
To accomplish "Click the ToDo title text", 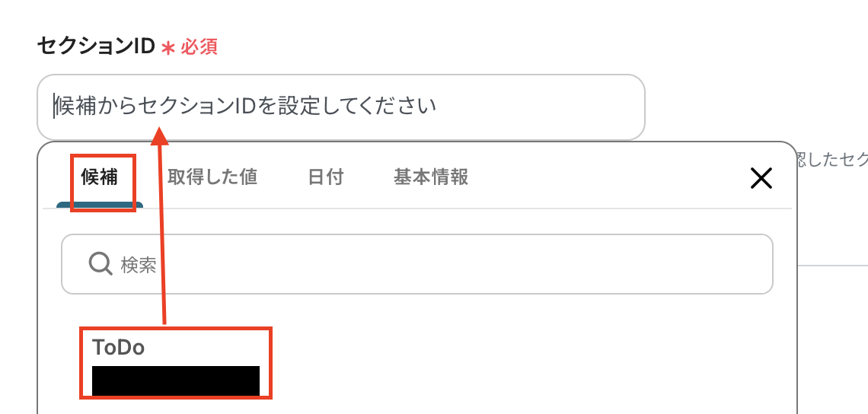I will pos(119,347).
